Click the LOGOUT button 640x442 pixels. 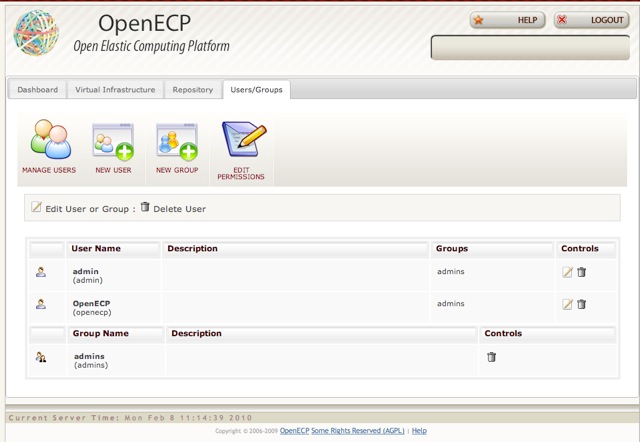tap(591, 20)
